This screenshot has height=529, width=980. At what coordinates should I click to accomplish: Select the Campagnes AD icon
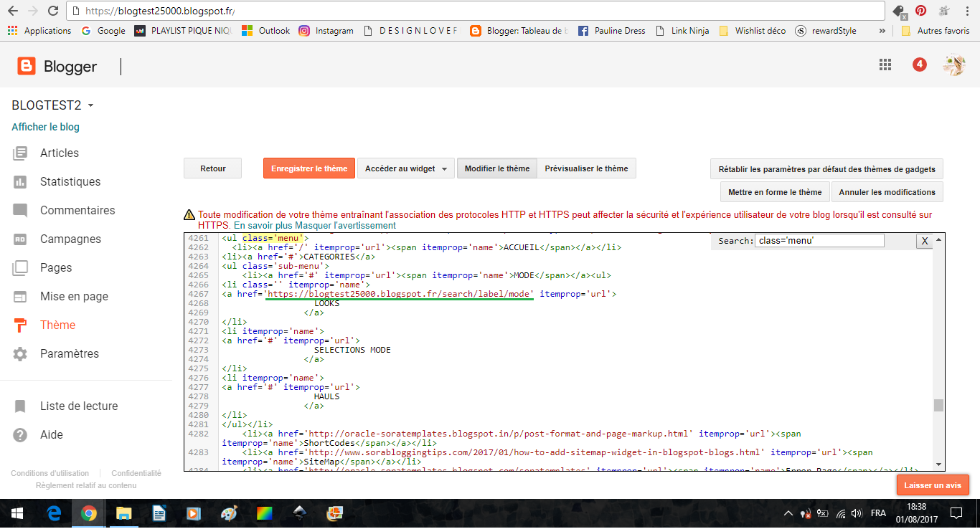click(20, 239)
